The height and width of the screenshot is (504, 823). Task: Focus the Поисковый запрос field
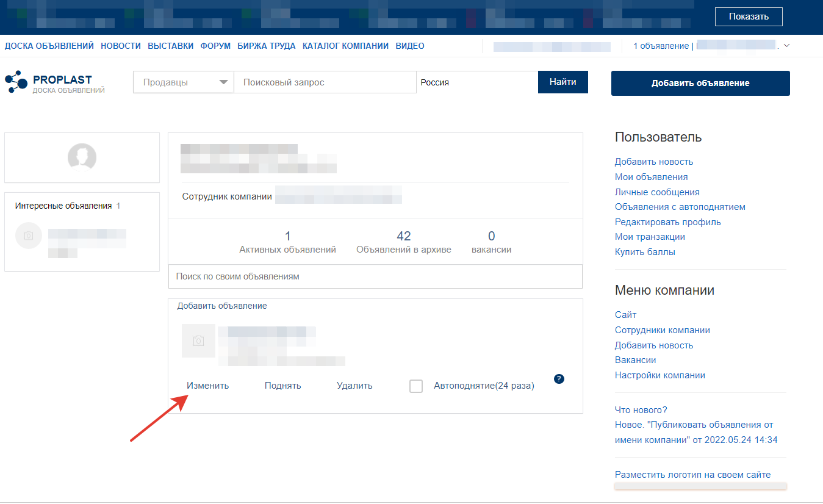(x=325, y=82)
